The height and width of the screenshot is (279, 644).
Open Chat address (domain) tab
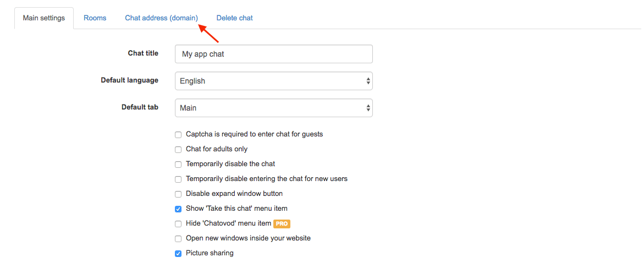tap(161, 18)
